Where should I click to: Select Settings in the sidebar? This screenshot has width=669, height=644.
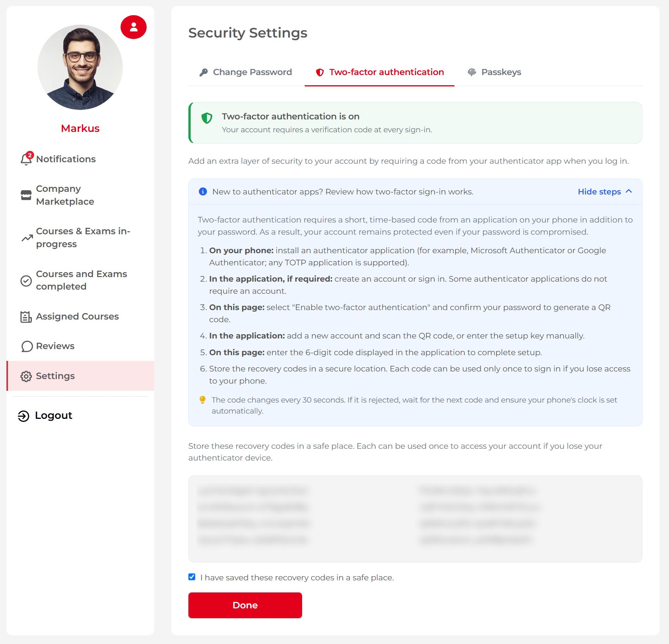(x=80, y=376)
